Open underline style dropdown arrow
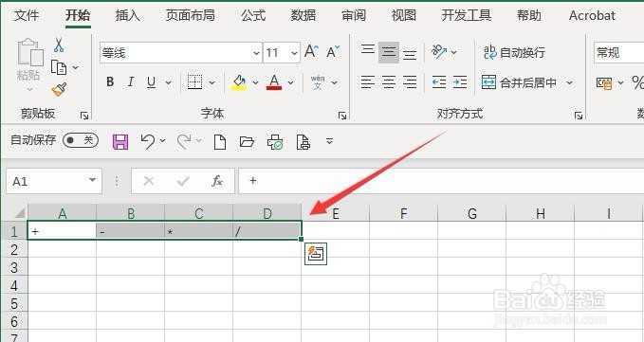This screenshot has height=342, width=644. 169,82
